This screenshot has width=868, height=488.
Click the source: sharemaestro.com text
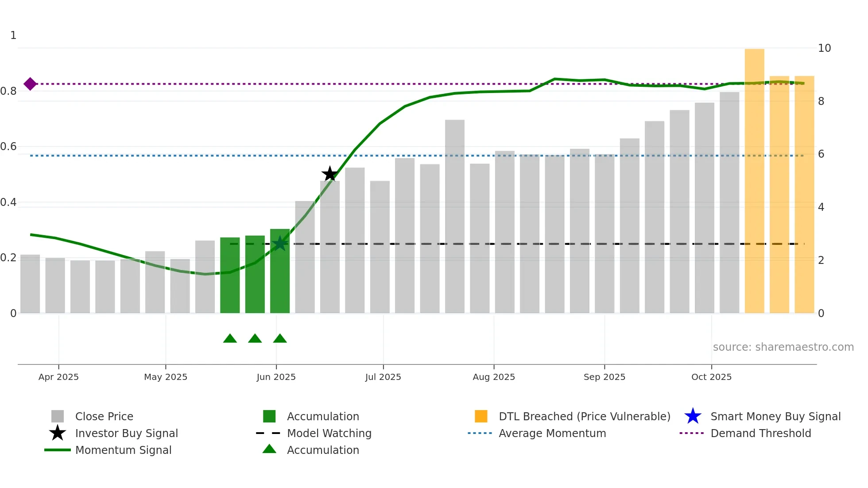783,347
